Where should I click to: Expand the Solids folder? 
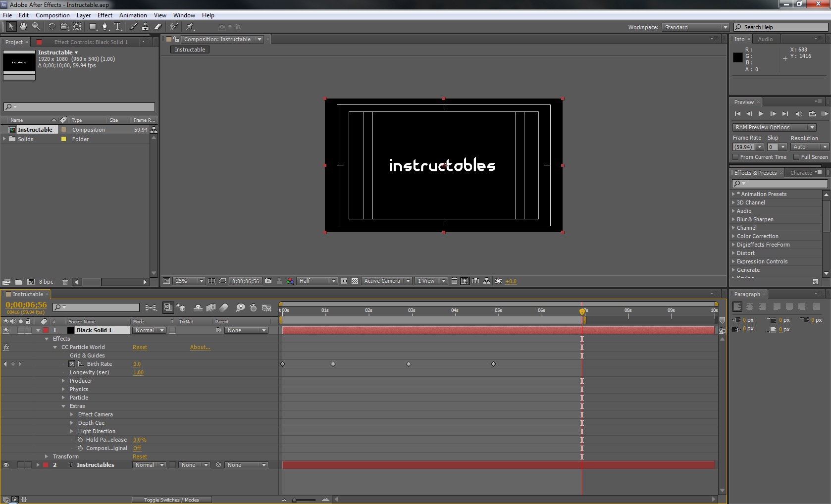tap(4, 139)
